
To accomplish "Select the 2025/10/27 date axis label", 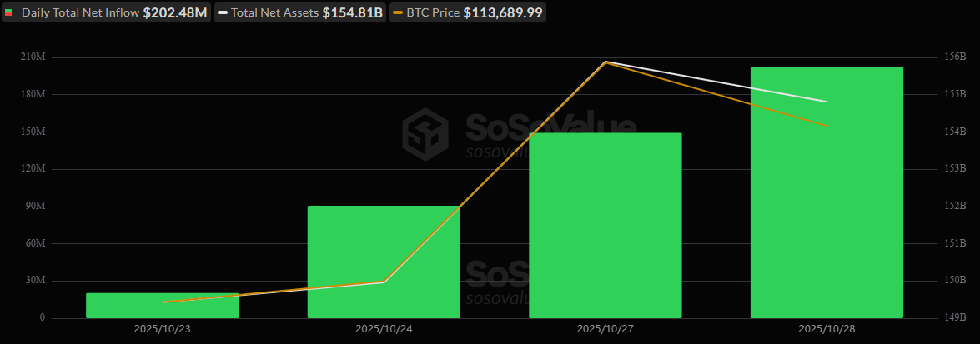I will coord(606,330).
